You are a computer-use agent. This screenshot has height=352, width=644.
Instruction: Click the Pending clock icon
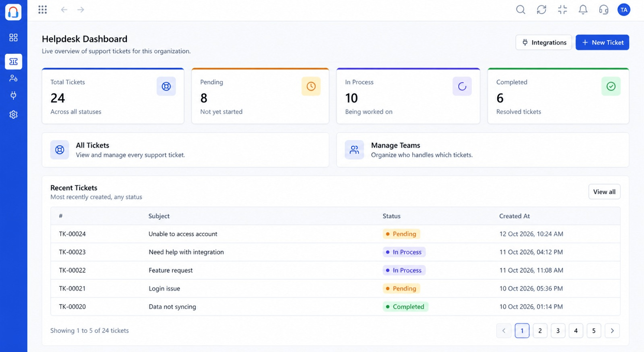(311, 86)
